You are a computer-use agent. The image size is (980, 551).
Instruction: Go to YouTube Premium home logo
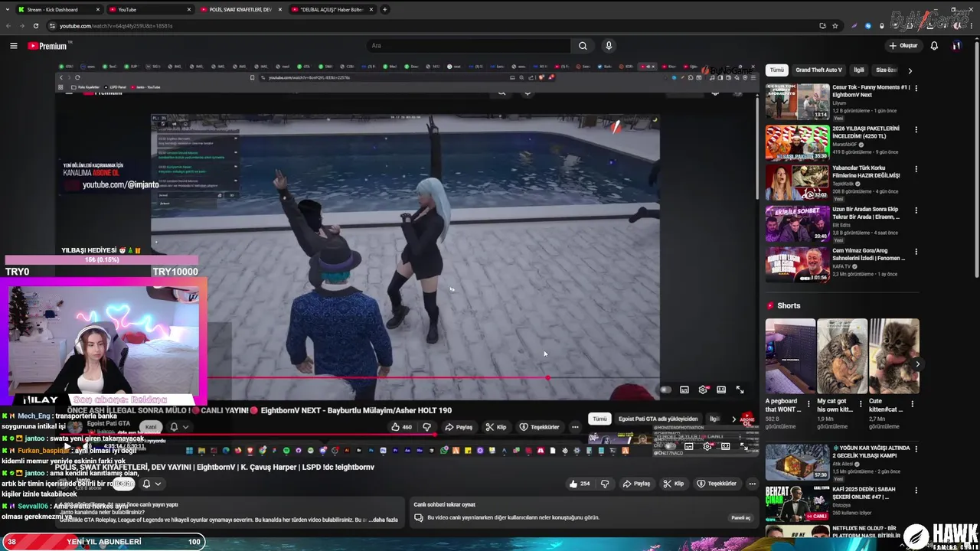coord(48,46)
